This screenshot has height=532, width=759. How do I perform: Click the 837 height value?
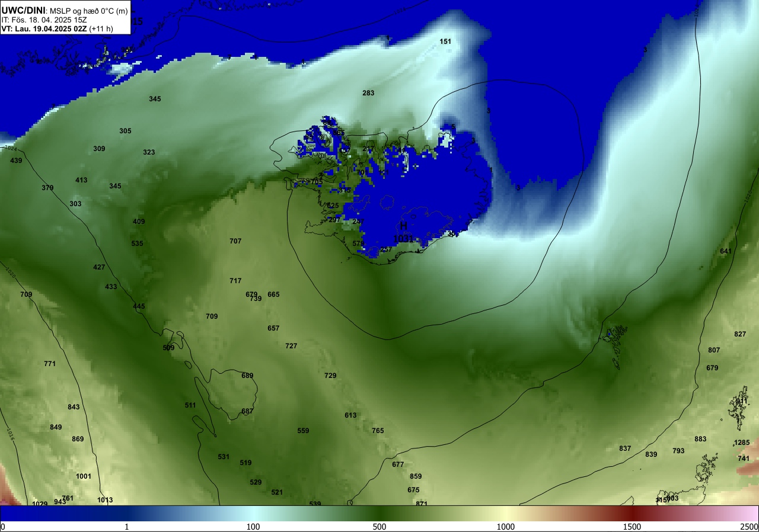[625, 448]
